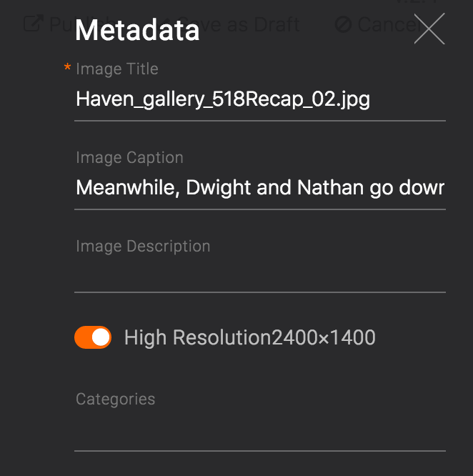
Task: Click the dimmed Cancel circle-slash icon
Action: [343, 25]
